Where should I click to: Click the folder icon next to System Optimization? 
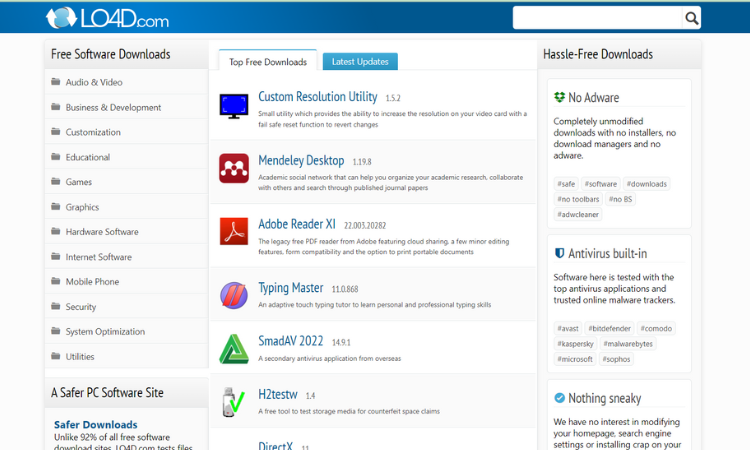[x=56, y=331]
